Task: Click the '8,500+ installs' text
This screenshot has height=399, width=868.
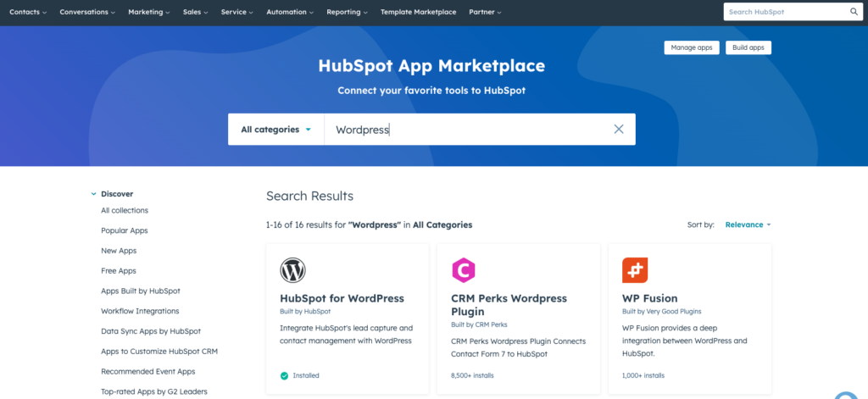Action: pos(472,375)
